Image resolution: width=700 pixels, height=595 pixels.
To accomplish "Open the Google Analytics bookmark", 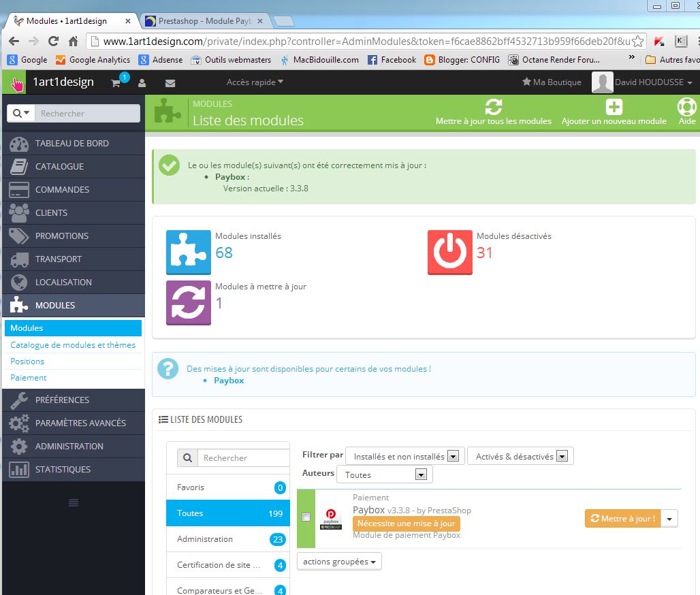I will 93,60.
